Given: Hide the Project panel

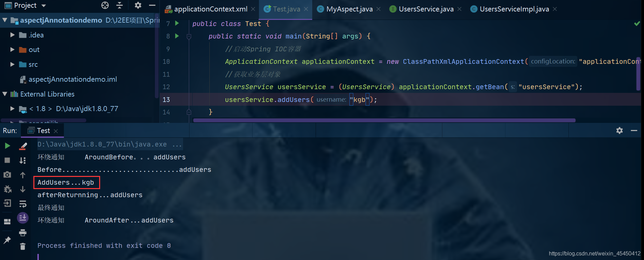Looking at the screenshot, I should click(152, 5).
